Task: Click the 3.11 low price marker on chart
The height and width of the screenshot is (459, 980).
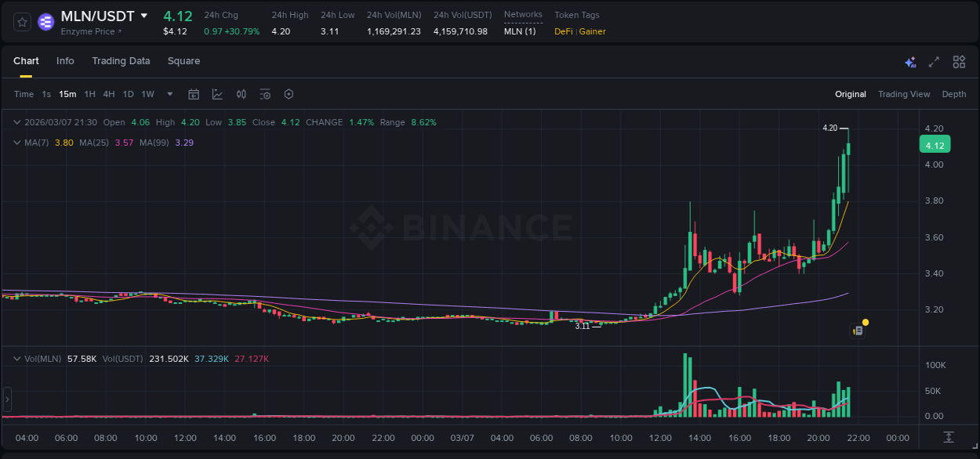Action: [x=583, y=325]
